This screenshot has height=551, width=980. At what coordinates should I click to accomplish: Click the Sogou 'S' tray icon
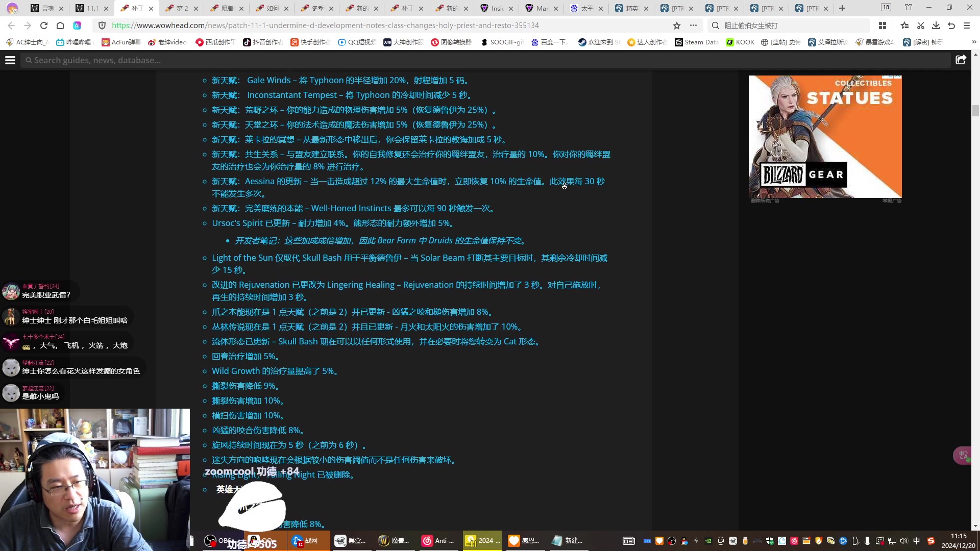pyautogui.click(x=930, y=541)
